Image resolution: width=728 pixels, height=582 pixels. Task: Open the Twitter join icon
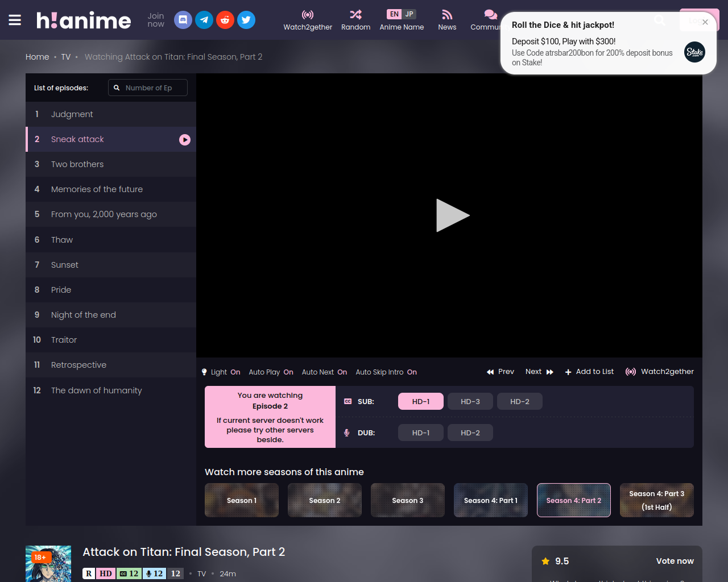pyautogui.click(x=246, y=20)
